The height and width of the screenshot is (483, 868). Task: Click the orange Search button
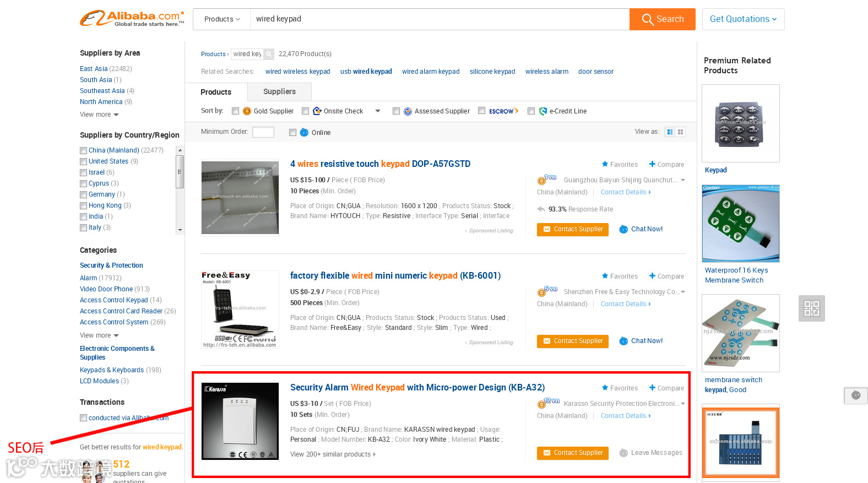pos(663,19)
